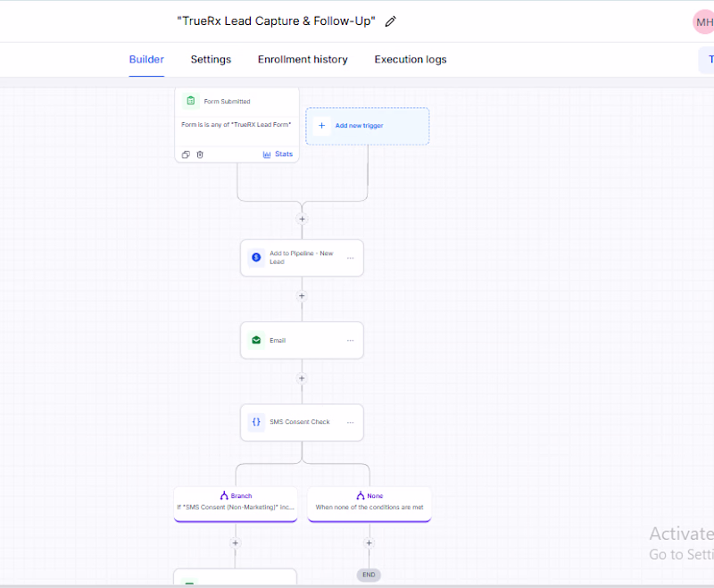
Task: Open Execution logs tab
Action: (411, 60)
